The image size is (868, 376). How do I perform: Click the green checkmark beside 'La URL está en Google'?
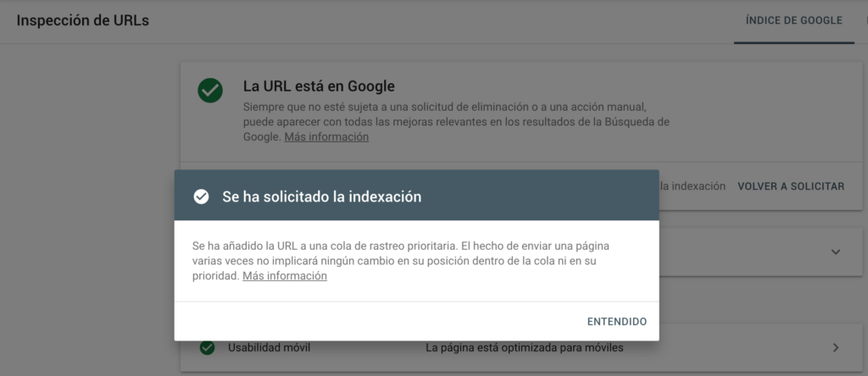pos(210,90)
